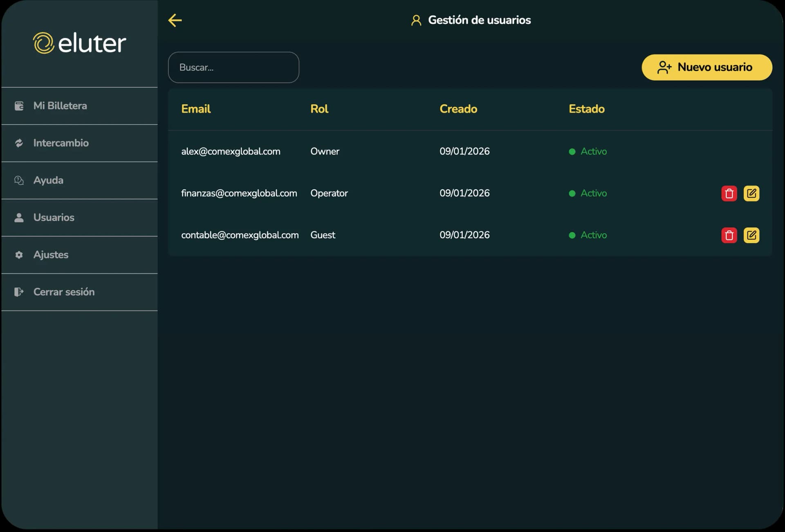Open the Ayuda menu item
This screenshot has height=532, width=785.
click(x=48, y=180)
